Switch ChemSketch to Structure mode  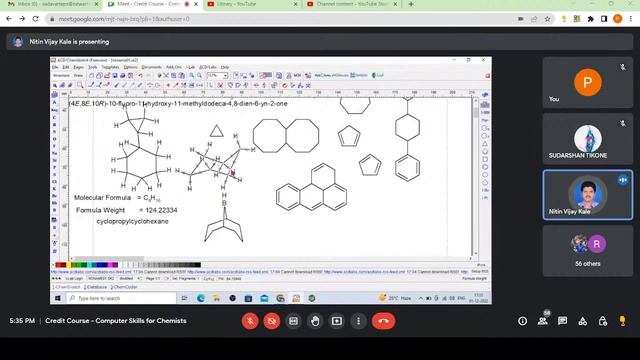coord(61,76)
